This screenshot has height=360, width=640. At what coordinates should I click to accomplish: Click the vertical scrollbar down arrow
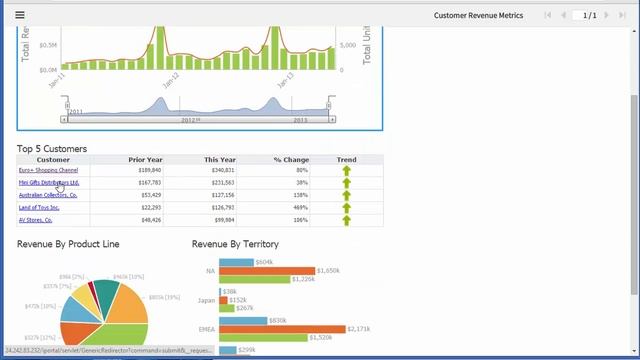[633, 351]
